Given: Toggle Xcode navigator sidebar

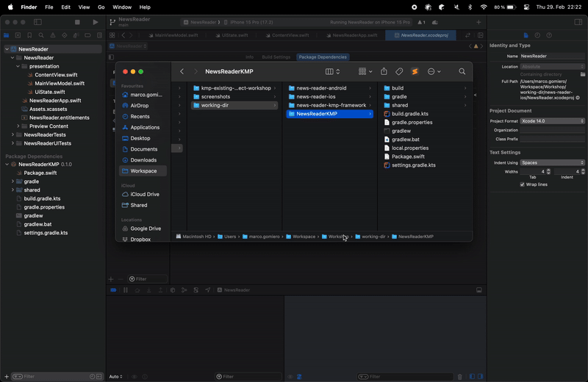Looking at the screenshot, I should 38,22.
